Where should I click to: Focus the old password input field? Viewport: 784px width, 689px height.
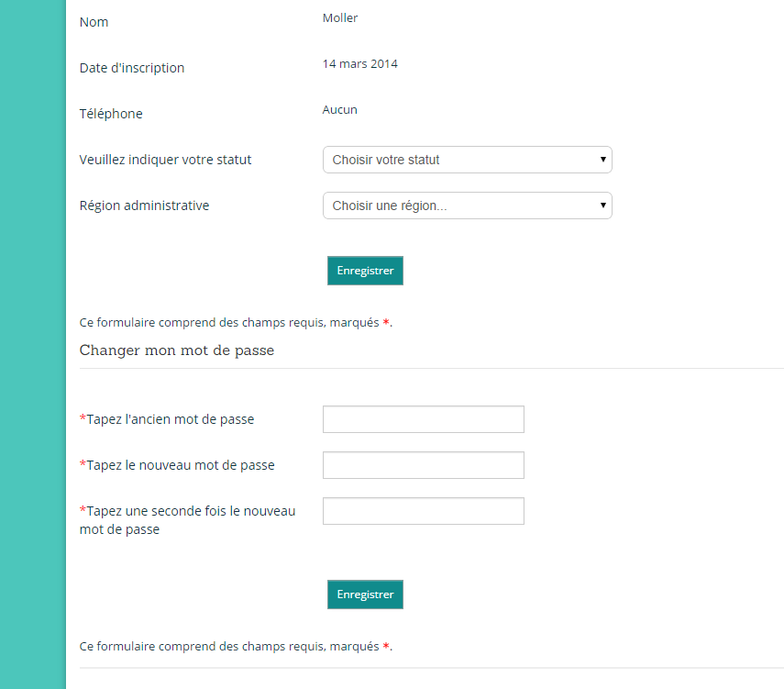[423, 419]
